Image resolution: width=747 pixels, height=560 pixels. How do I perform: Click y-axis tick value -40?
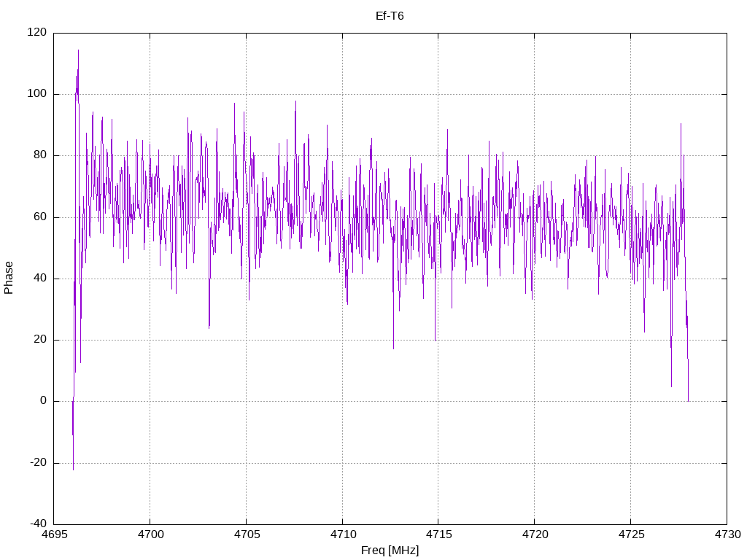pyautogui.click(x=39, y=524)
